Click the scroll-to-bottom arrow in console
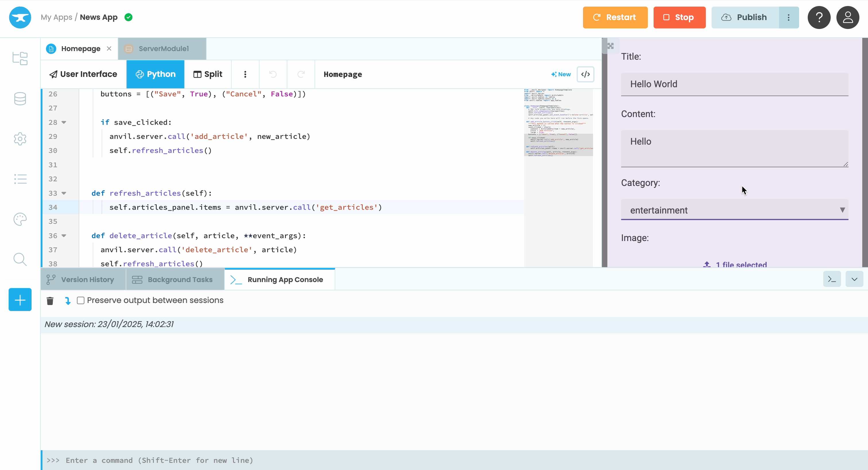868x470 pixels. [68, 300]
